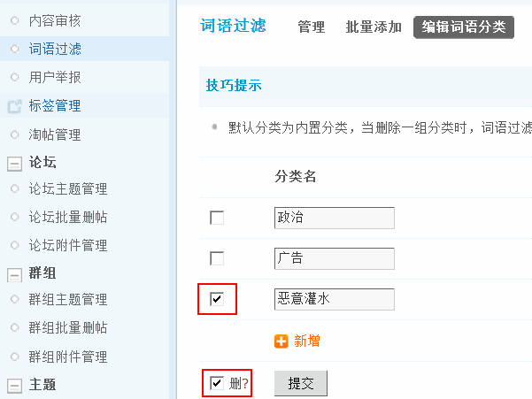The image size is (532, 399).
Task: Open 淘帖管理 from the sidebar
Action: tap(55, 134)
